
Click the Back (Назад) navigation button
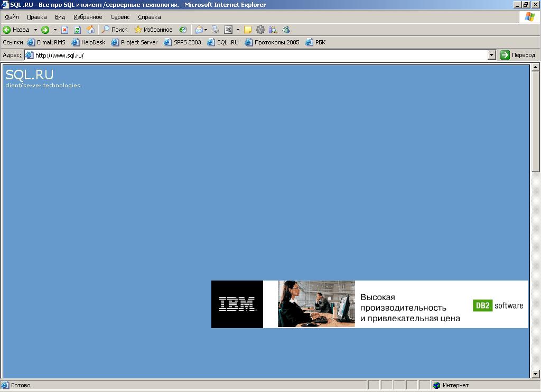tap(16, 30)
